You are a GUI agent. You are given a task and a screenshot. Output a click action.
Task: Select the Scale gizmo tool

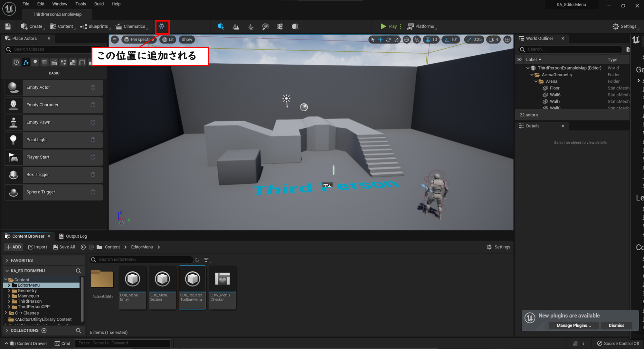coord(396,40)
